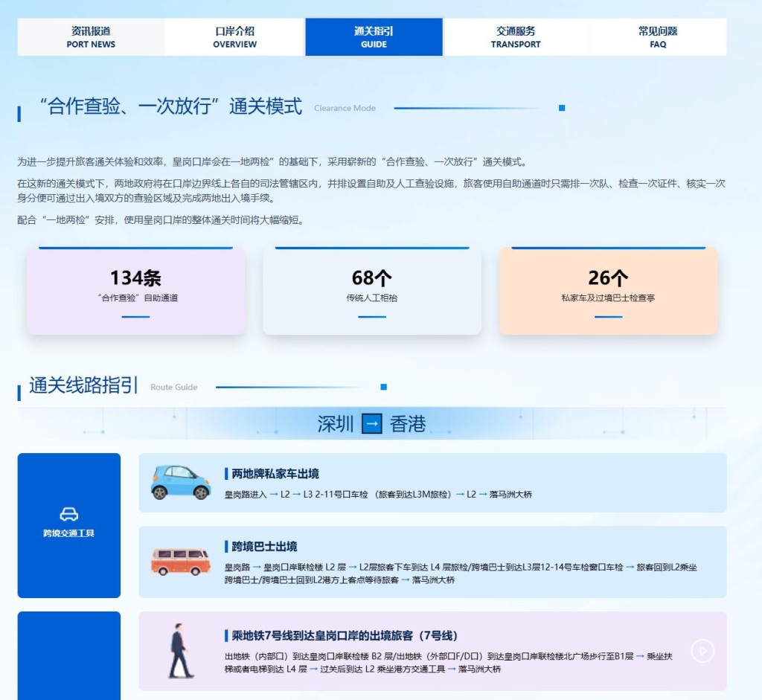762x700 pixels.
Task: Switch to 口岸介绍 OVERVIEW tab
Action: tap(234, 37)
